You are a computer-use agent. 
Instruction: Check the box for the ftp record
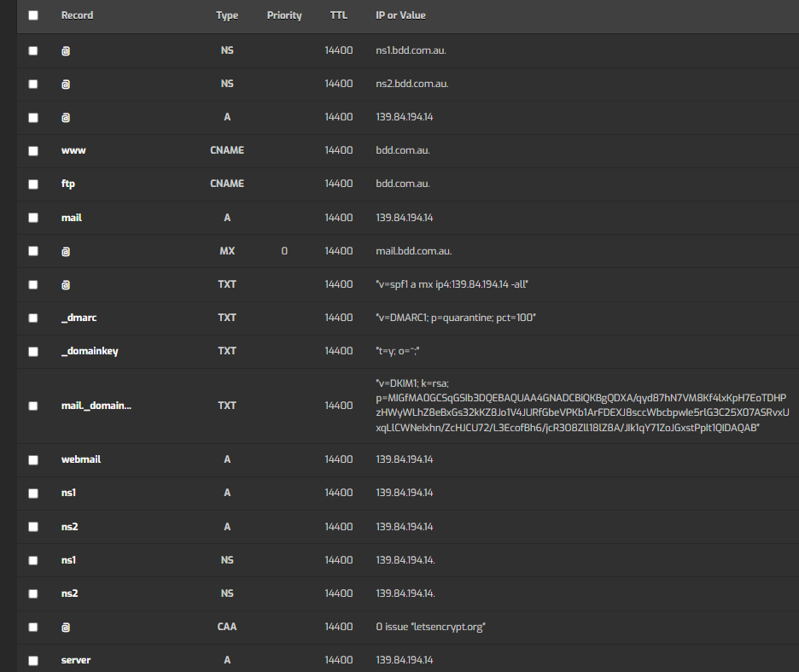tap(33, 184)
